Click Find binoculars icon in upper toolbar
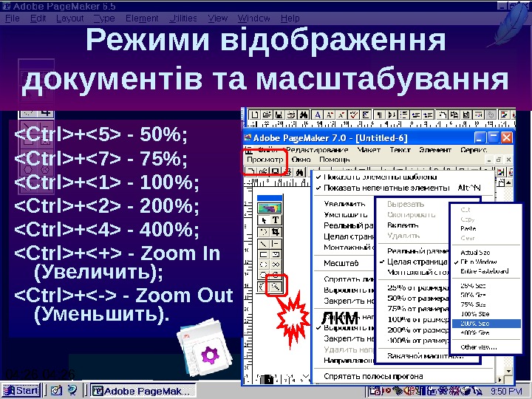532x399 pixels. 303,115
